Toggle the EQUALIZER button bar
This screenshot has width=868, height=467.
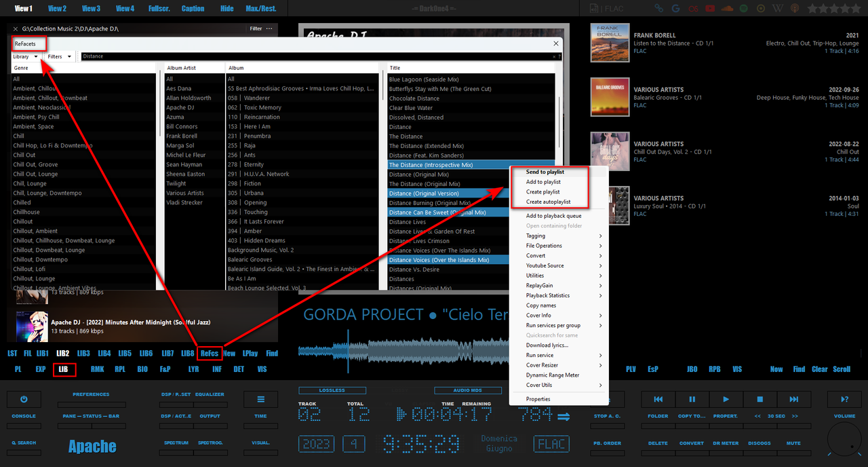coord(210,403)
